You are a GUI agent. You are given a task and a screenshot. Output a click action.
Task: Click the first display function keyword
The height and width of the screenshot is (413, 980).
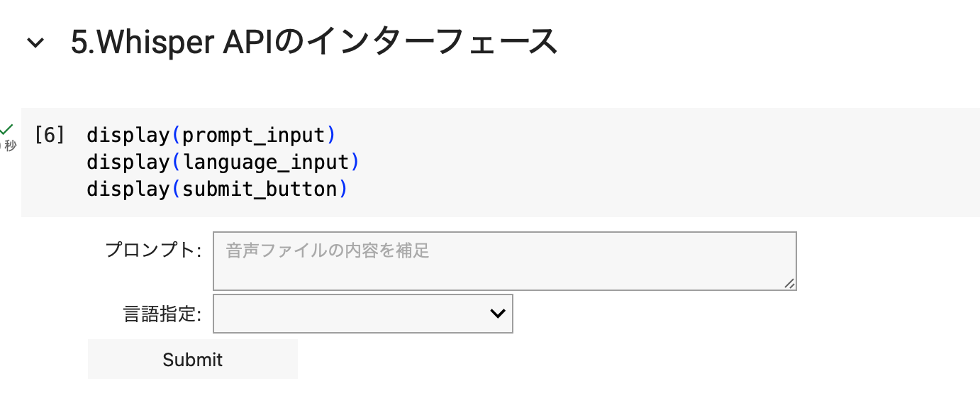[128, 135]
